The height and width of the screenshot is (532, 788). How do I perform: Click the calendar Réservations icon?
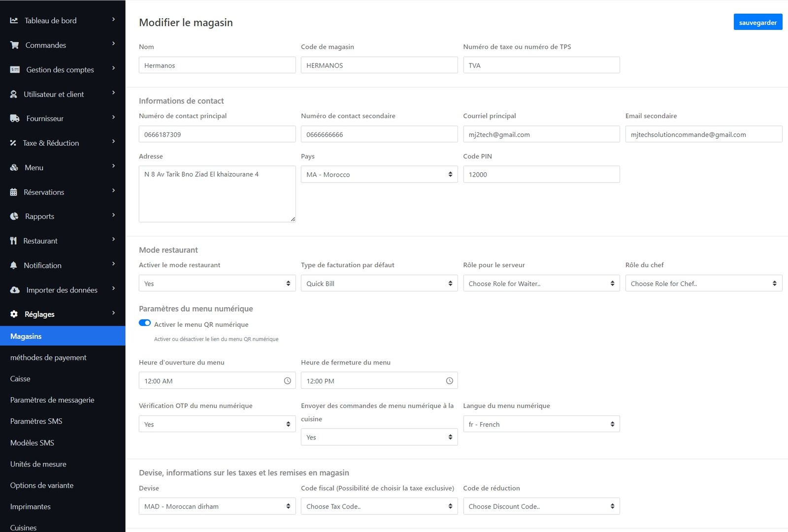[14, 192]
